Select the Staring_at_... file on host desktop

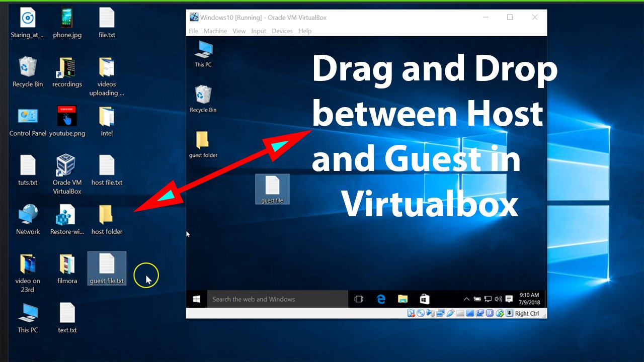pyautogui.click(x=28, y=24)
